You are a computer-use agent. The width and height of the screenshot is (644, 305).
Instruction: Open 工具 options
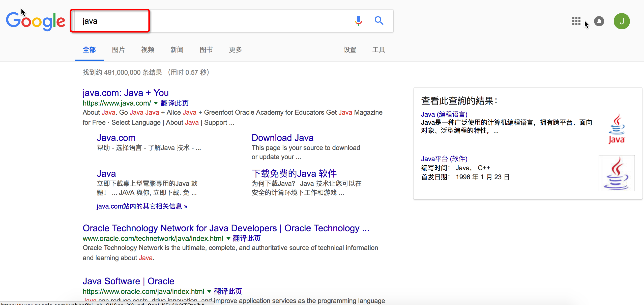pyautogui.click(x=379, y=50)
